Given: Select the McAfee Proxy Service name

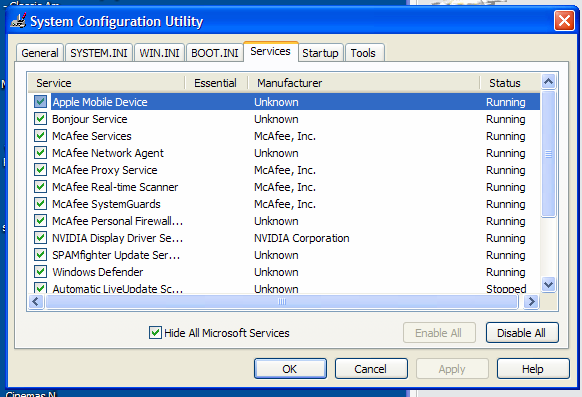Looking at the screenshot, I should (105, 170).
